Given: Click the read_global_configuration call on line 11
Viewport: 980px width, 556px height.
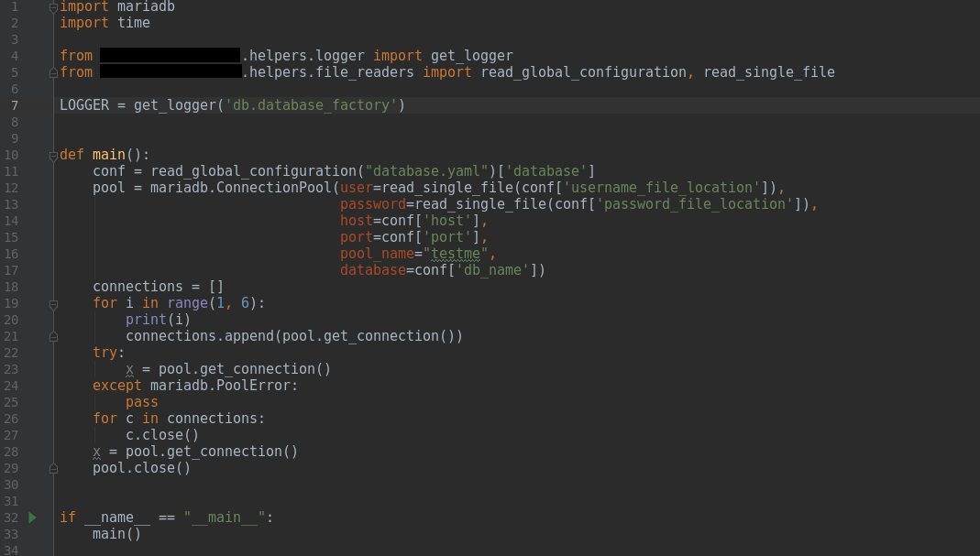Looking at the screenshot, I should 253,171.
